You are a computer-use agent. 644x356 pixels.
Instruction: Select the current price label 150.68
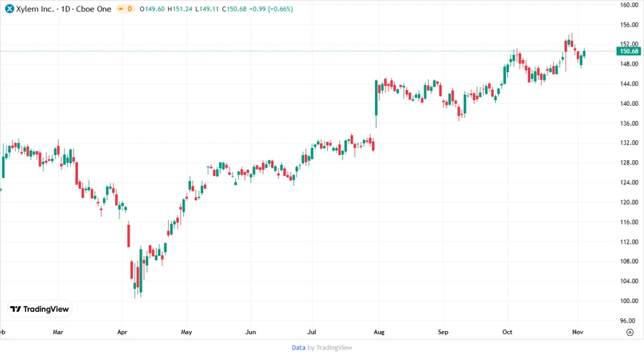628,51
